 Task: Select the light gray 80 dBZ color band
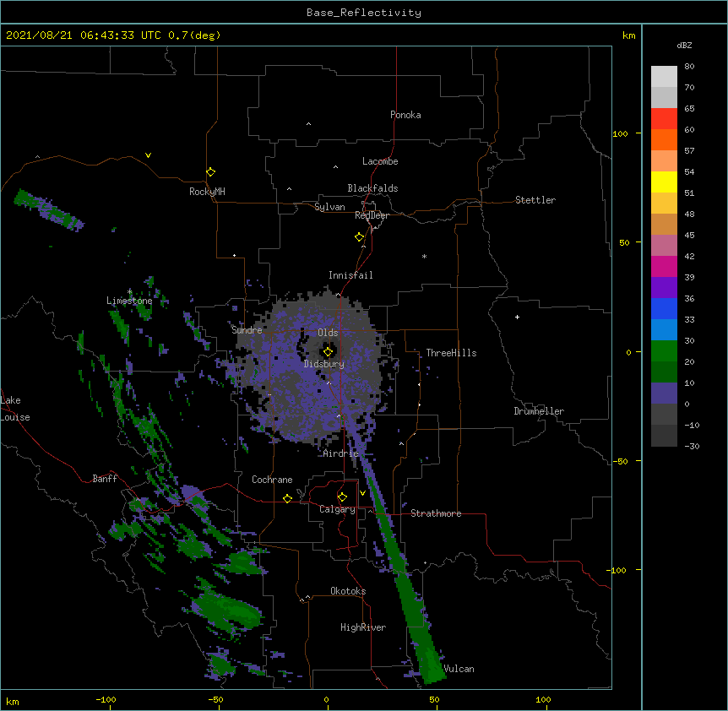pyautogui.click(x=664, y=77)
